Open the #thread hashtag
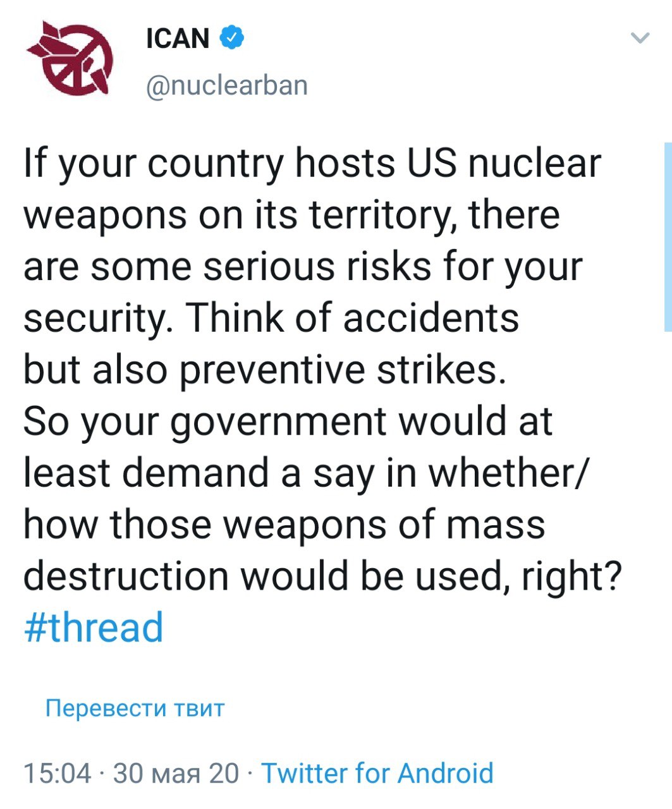Image resolution: width=672 pixels, height=809 pixels. coord(94,628)
